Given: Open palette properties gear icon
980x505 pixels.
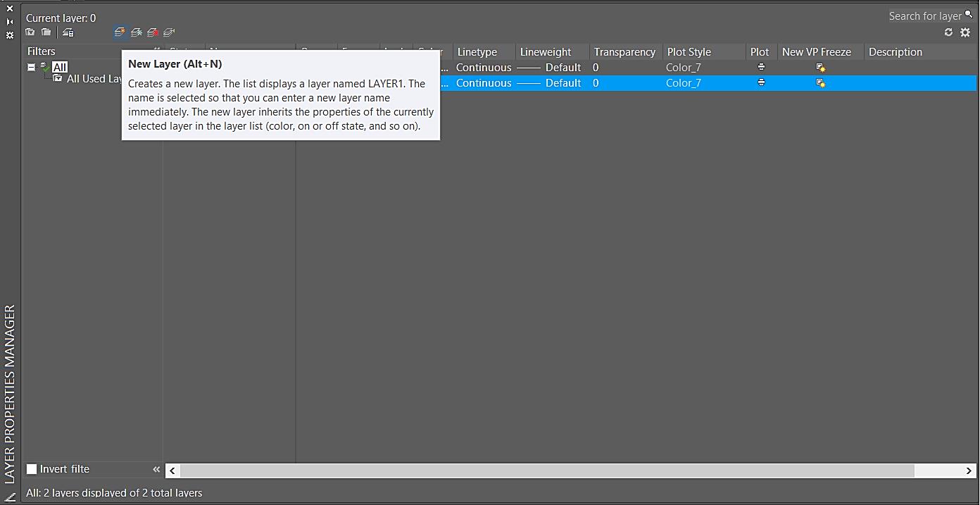Looking at the screenshot, I should pos(10,35).
